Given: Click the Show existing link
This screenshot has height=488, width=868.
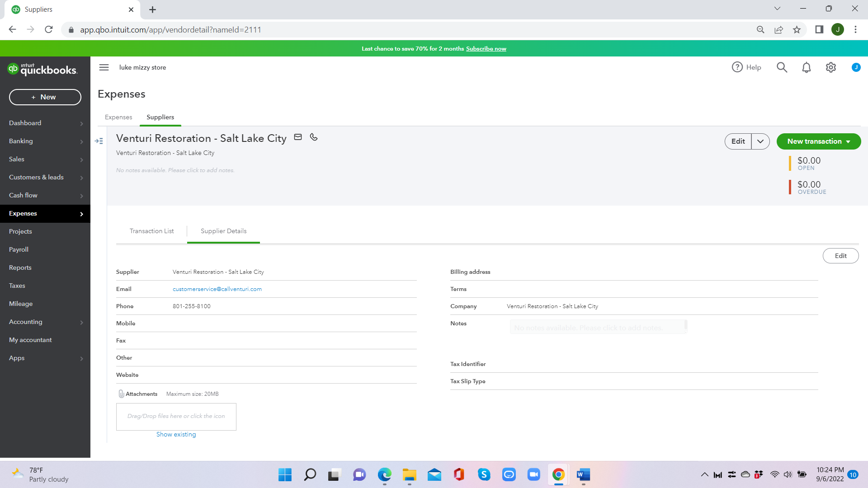Looking at the screenshot, I should coord(176,434).
